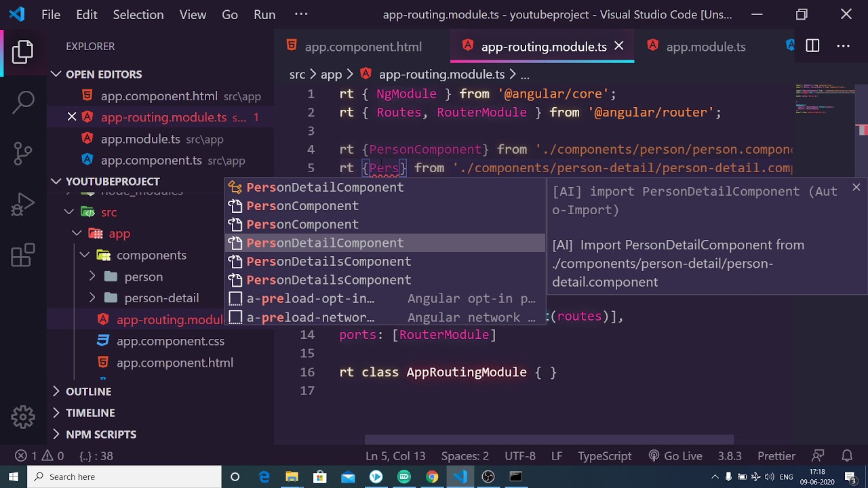Open notifications bell in status bar

847,456
